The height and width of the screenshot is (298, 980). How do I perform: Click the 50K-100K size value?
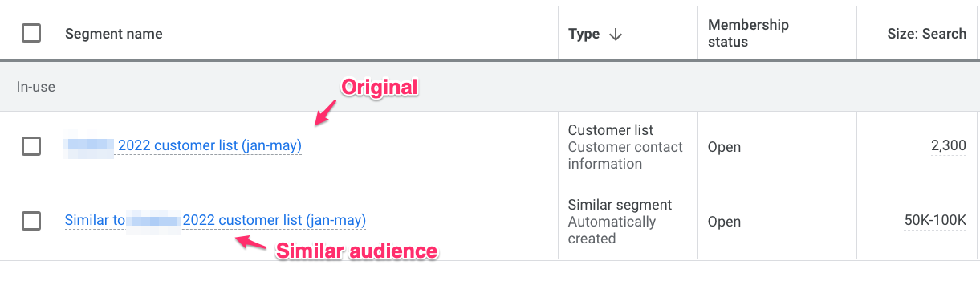[x=935, y=221]
